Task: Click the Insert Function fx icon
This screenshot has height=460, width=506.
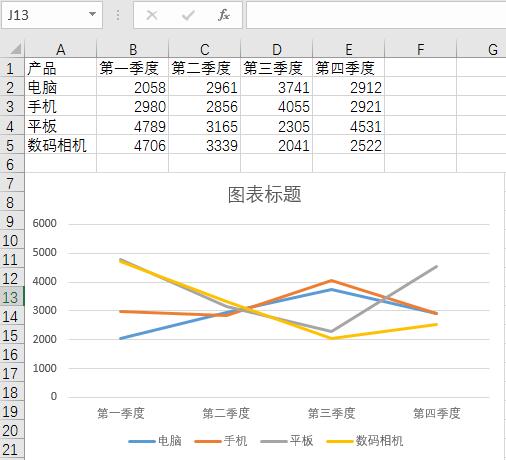Action: pyautogui.click(x=224, y=15)
